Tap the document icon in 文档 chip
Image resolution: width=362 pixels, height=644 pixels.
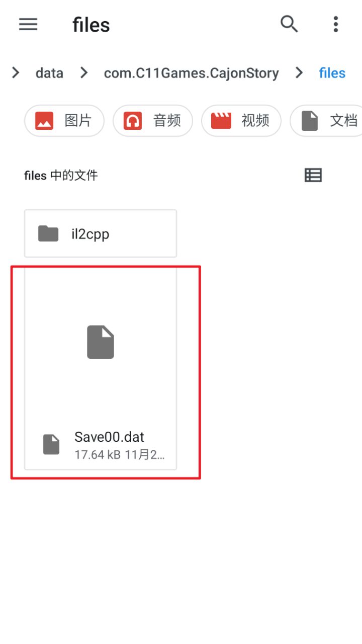point(310,121)
